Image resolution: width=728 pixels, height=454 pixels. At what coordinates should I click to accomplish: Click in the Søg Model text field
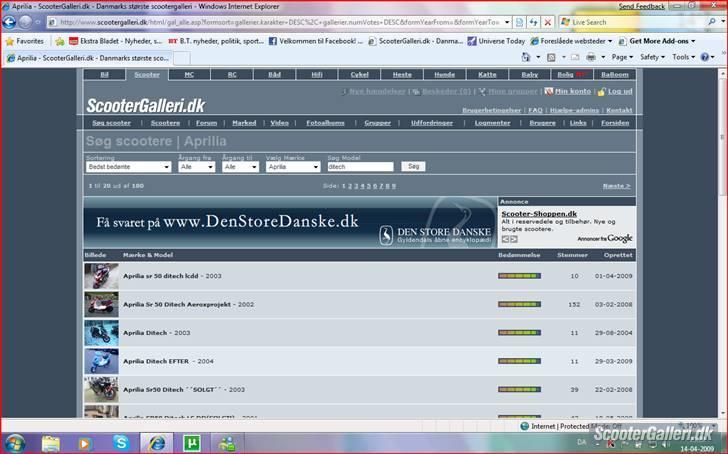[x=360, y=167]
